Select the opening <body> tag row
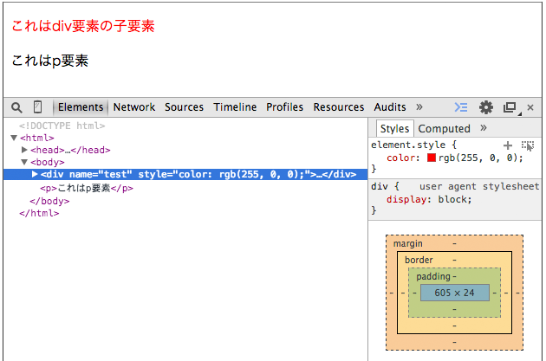 coord(47,162)
